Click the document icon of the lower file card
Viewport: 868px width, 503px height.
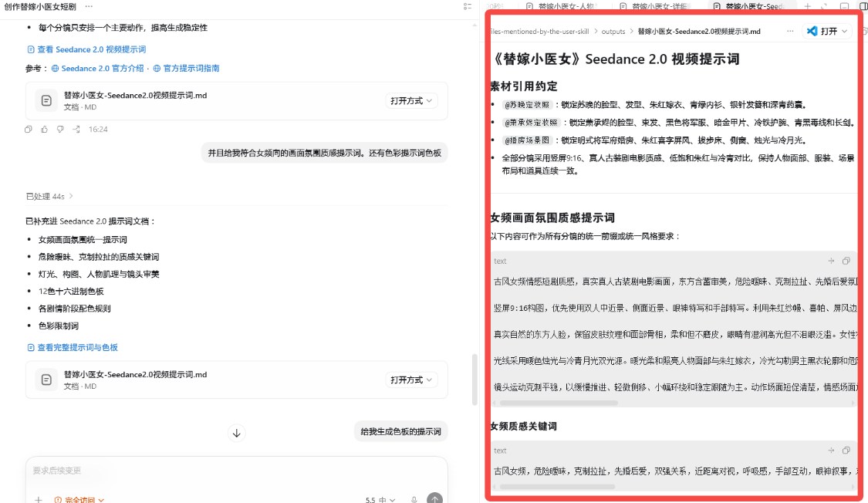click(46, 380)
